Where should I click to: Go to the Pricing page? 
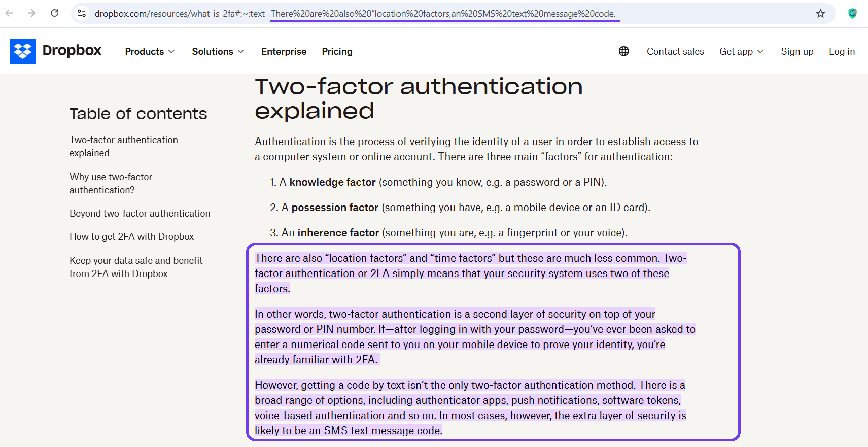(337, 51)
